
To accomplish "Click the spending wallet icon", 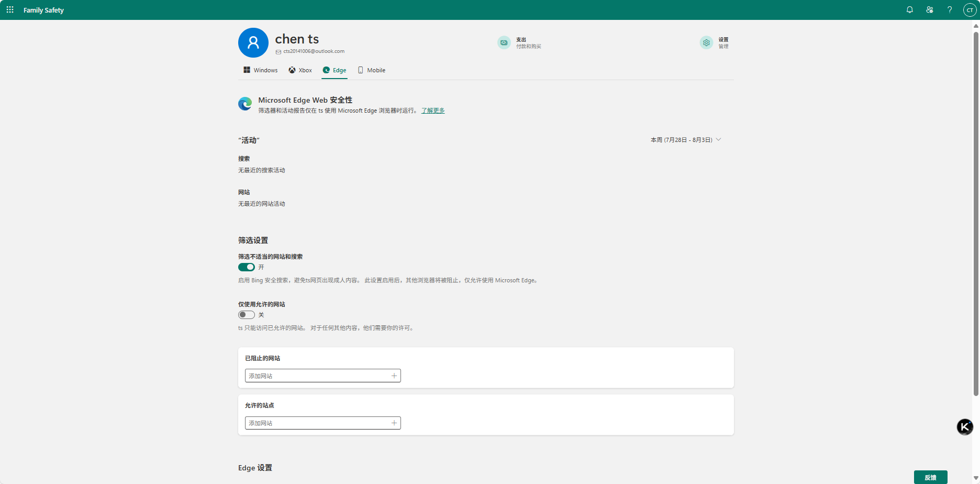I will click(504, 42).
